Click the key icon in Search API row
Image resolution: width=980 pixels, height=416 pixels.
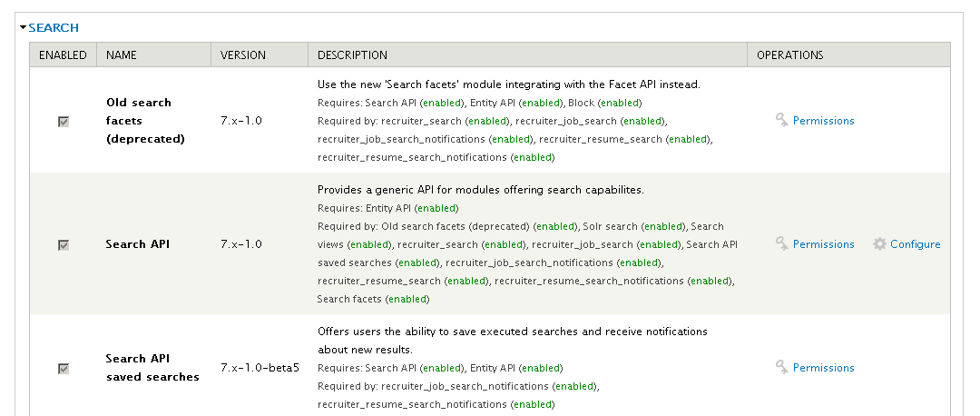781,243
